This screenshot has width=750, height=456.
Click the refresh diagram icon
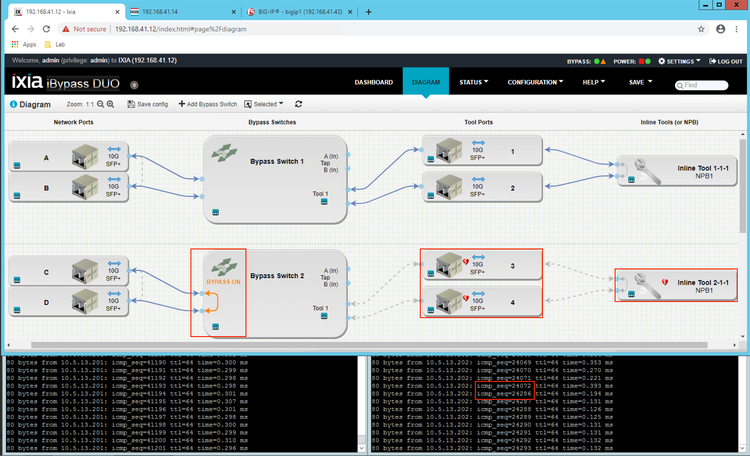pos(298,104)
